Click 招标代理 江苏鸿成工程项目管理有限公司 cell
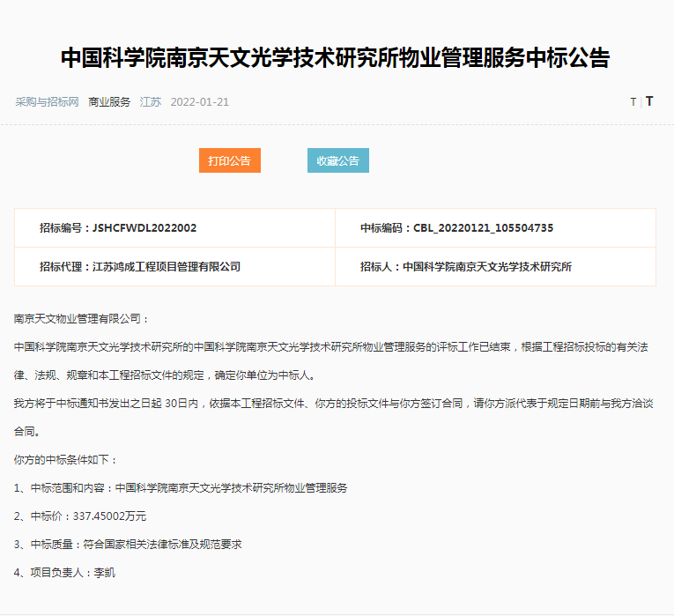The image size is (674, 616). point(174,266)
